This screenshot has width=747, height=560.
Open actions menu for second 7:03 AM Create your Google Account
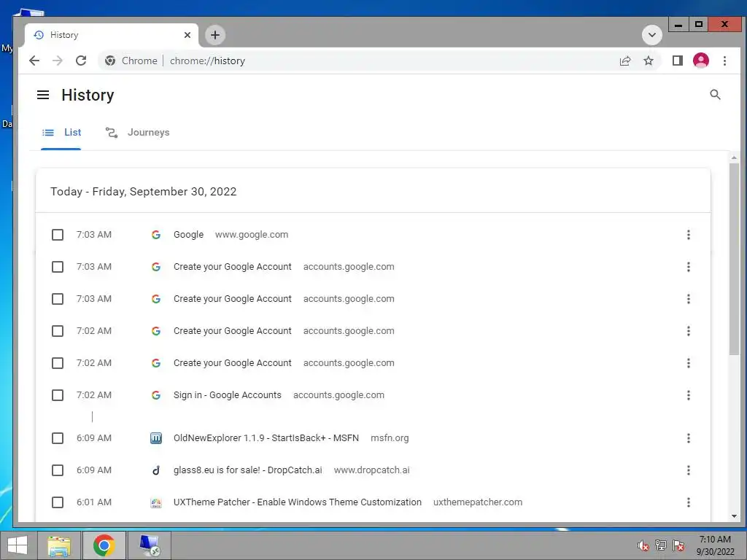(688, 299)
